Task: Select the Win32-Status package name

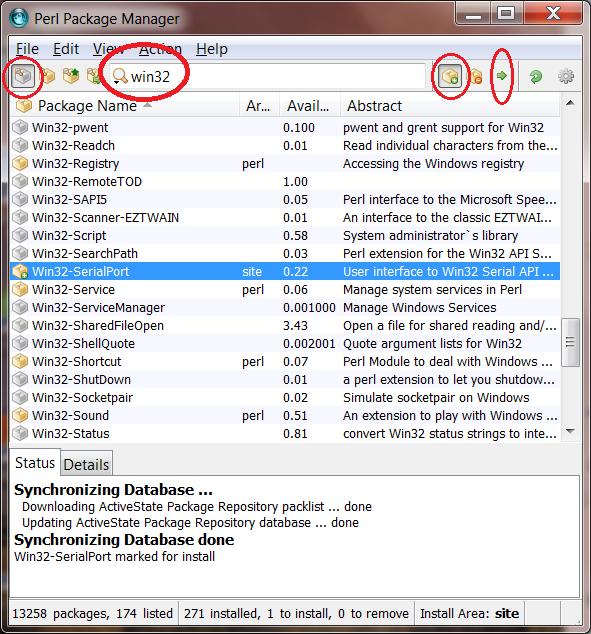Action: (x=71, y=433)
